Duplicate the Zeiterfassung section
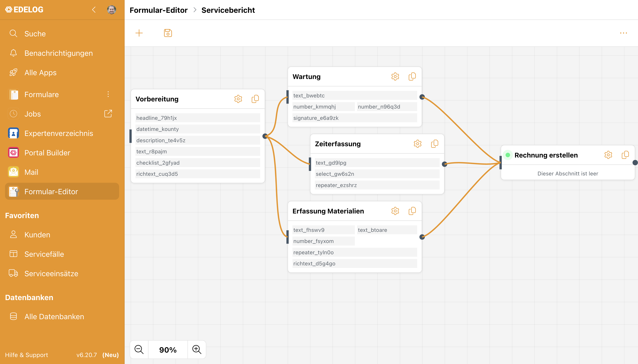 [435, 144]
